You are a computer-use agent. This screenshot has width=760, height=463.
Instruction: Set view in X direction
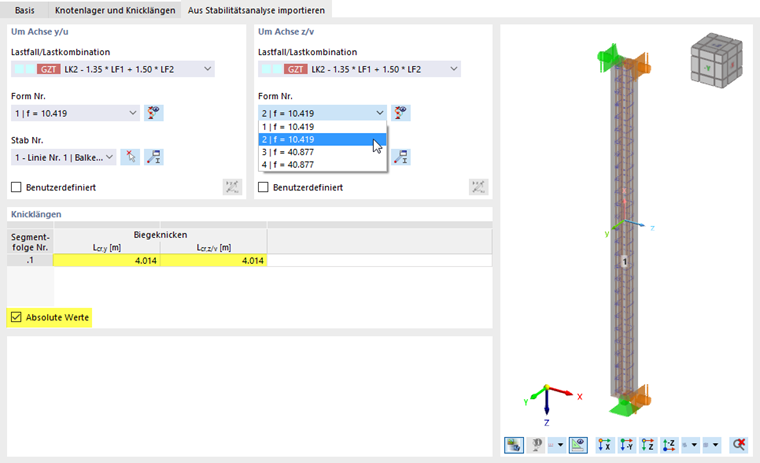[604, 445]
